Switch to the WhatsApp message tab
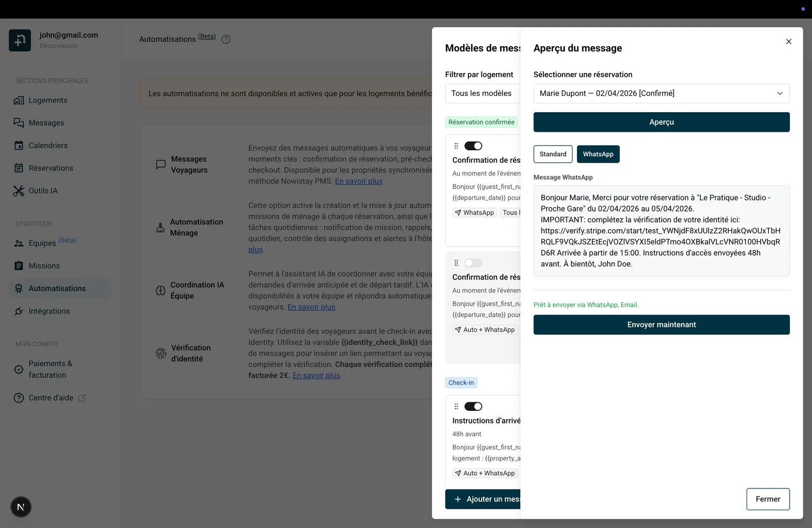The image size is (812, 528). click(x=598, y=154)
